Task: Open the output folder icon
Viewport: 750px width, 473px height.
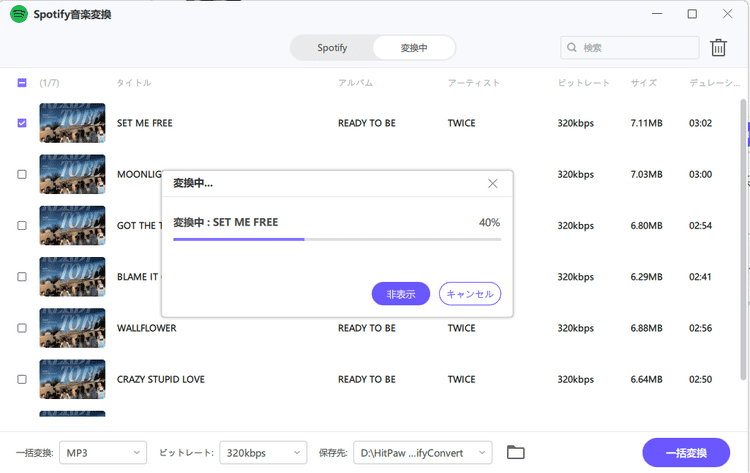Action: click(516, 452)
